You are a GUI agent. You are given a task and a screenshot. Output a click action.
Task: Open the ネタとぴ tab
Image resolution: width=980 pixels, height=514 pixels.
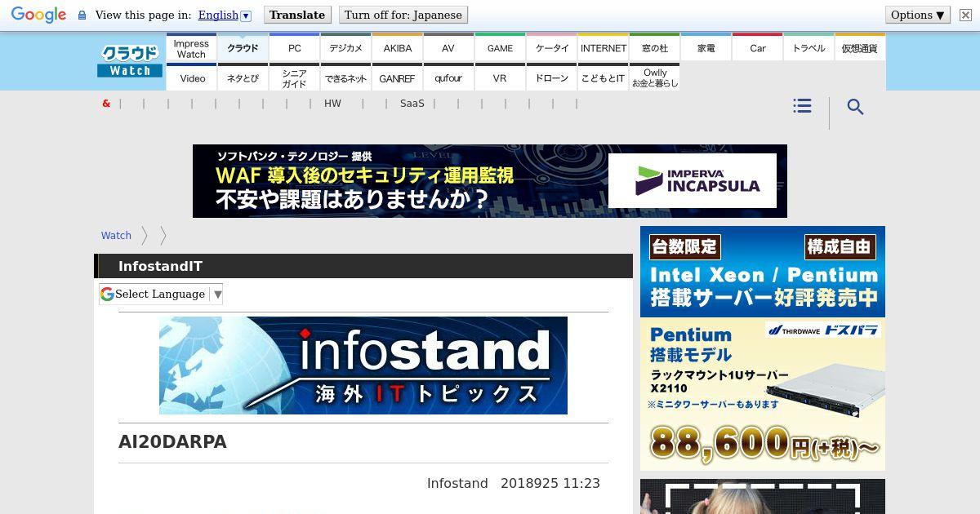[x=243, y=78]
